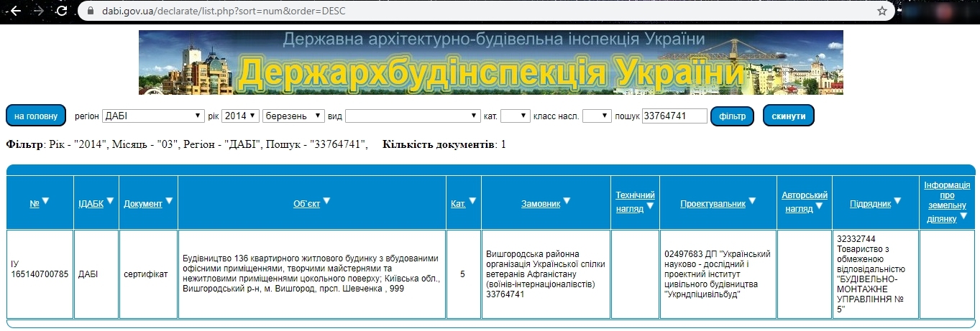The height and width of the screenshot is (331, 980).
Task: Click the Кількість документів: 1 count text
Action: click(444, 144)
